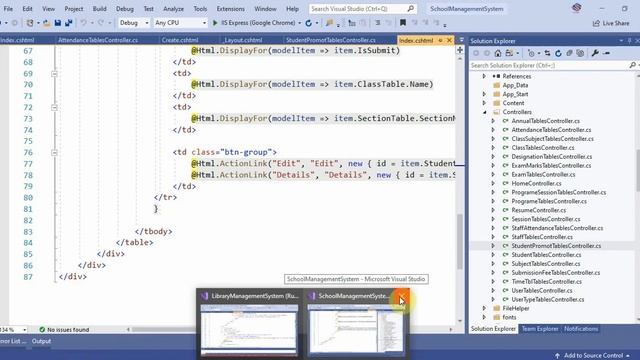
Task: Switch to _Layout.cshtml tab
Action: coord(243,40)
